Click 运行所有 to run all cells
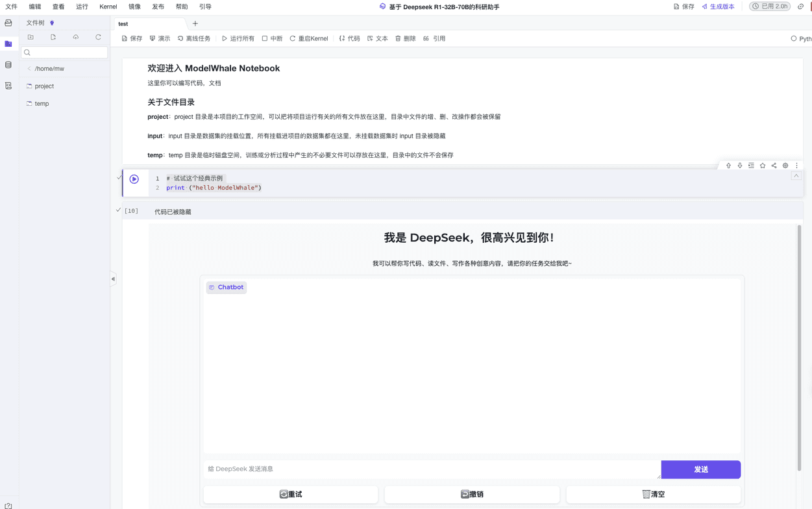812x509 pixels. [238, 38]
